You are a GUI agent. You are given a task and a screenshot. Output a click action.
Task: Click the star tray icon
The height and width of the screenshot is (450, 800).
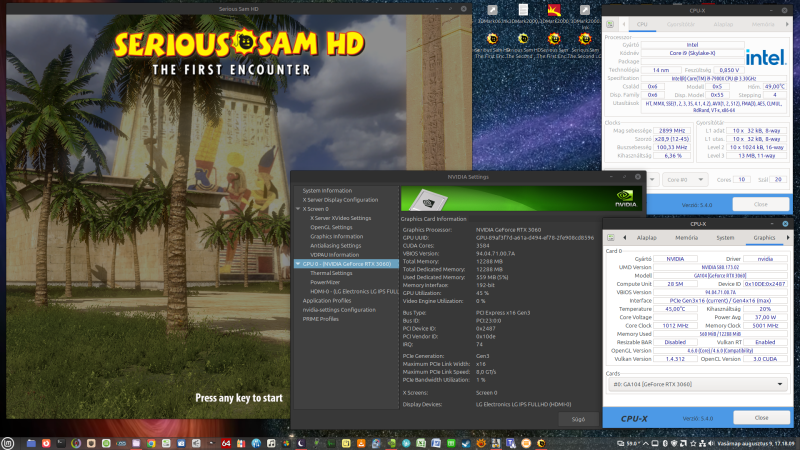click(x=693, y=443)
